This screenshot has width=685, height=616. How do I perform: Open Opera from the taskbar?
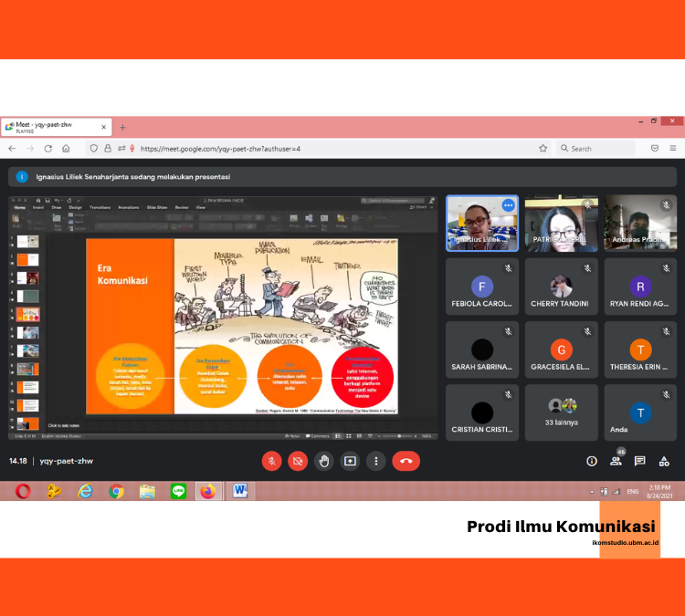[x=23, y=492]
